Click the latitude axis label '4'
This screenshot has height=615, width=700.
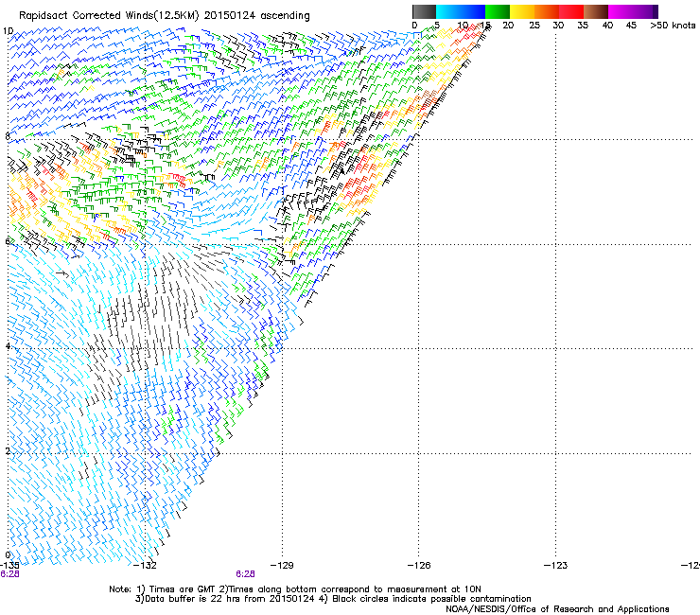8,346
